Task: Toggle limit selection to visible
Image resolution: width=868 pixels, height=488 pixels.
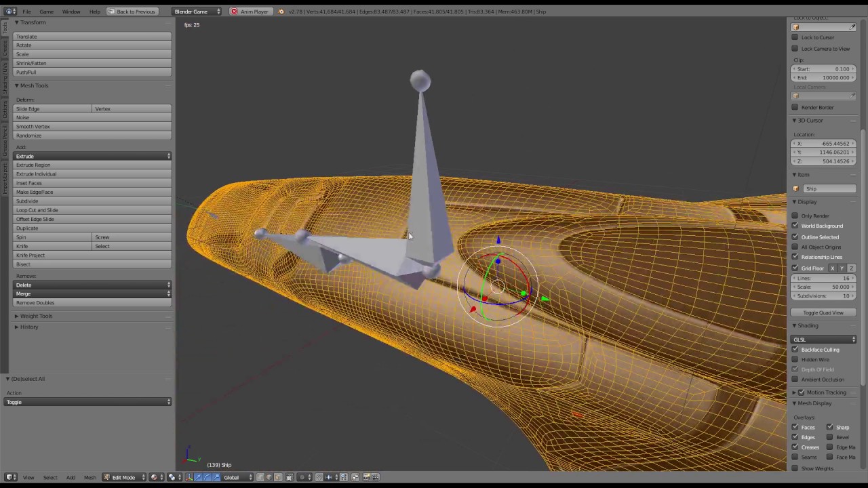Action: (290, 477)
